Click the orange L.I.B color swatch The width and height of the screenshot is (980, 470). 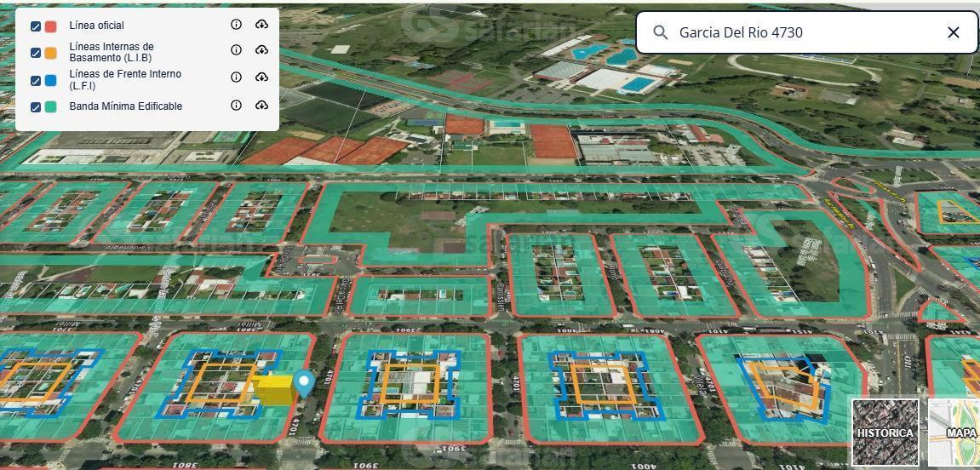pyautogui.click(x=50, y=53)
